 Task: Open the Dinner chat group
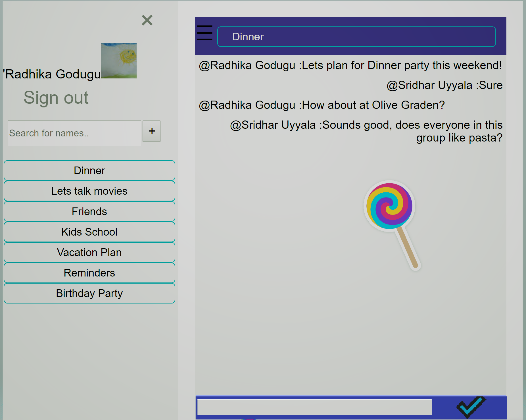coord(89,171)
